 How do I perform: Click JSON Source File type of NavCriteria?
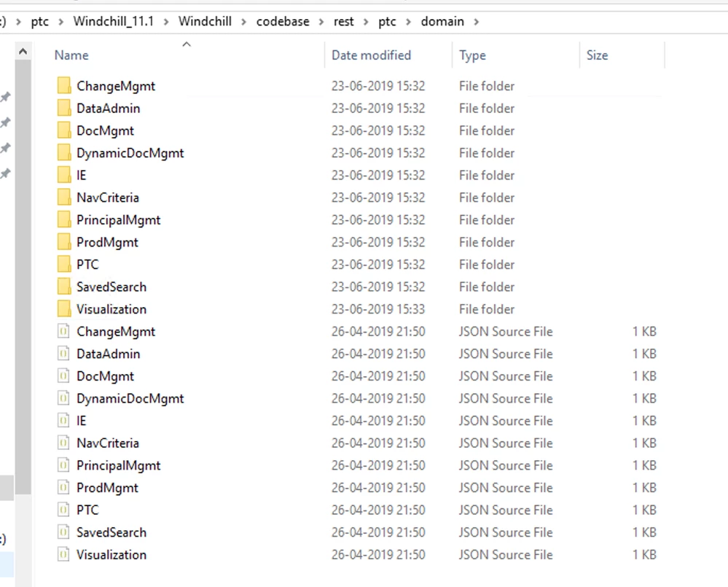[506, 443]
